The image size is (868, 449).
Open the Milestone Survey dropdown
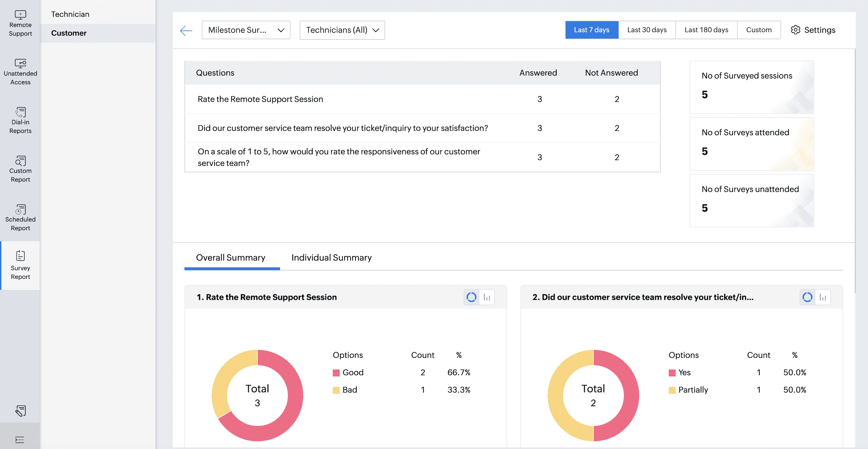(246, 30)
